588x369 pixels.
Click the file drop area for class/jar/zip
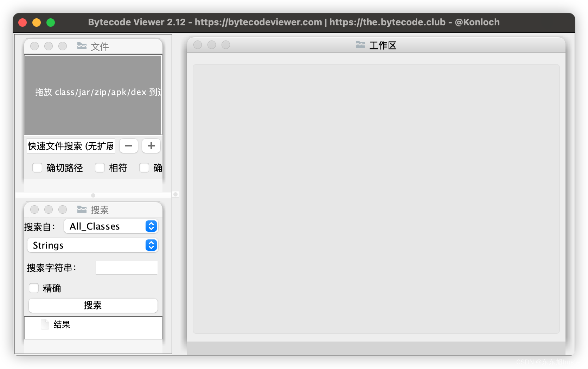pos(93,95)
